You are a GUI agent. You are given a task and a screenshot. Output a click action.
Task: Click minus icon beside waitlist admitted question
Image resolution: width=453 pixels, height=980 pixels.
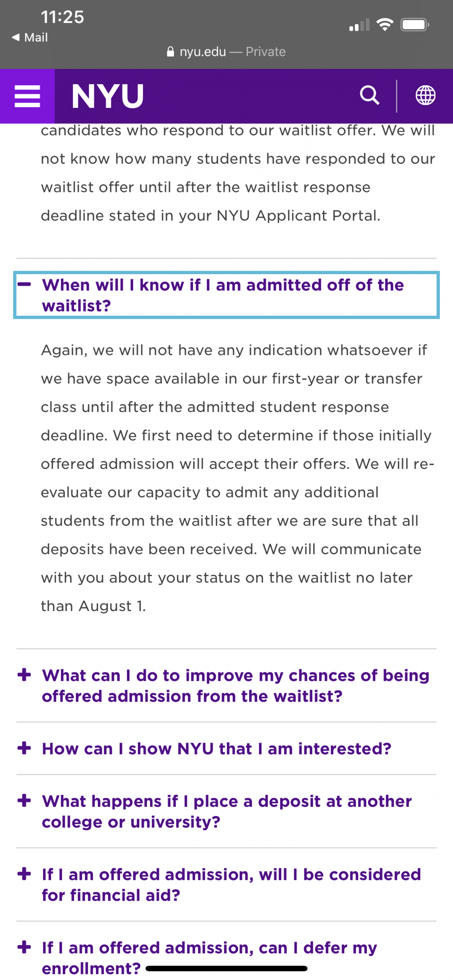tap(25, 284)
